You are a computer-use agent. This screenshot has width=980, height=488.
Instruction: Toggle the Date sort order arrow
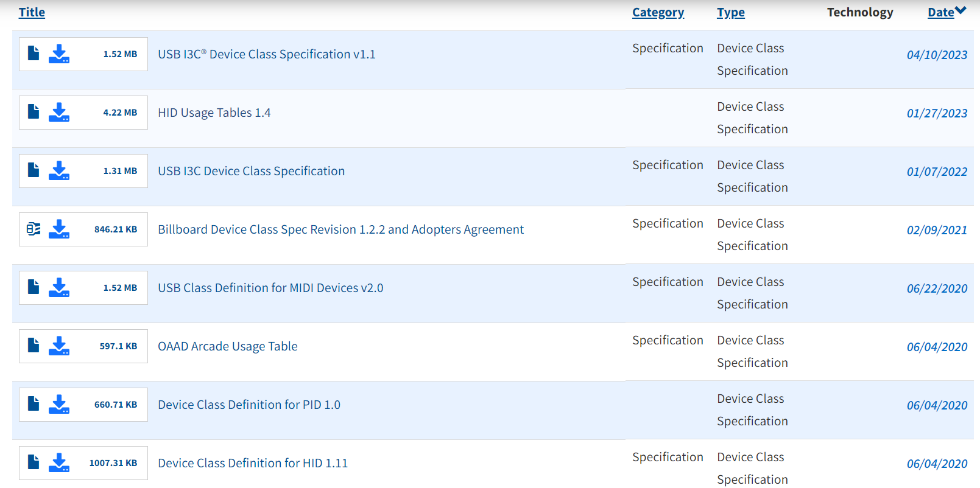pyautogui.click(x=961, y=11)
